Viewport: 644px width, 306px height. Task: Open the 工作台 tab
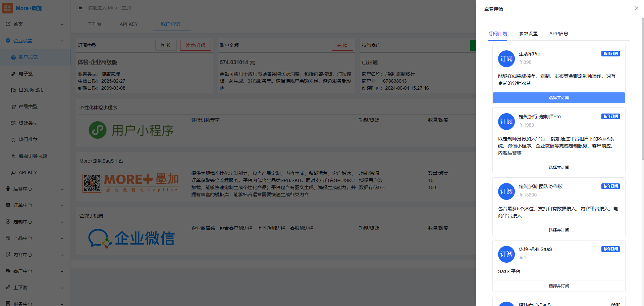tap(95, 24)
